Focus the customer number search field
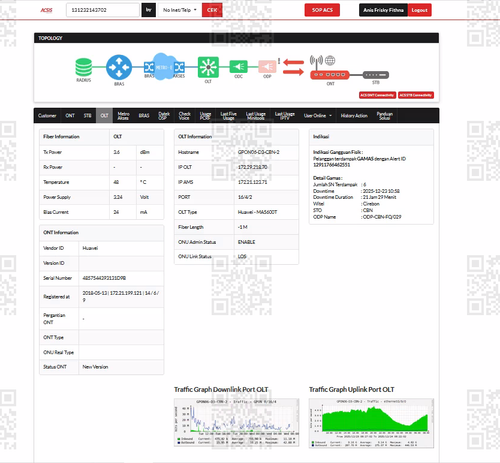Screen dimensions: 500x463 pos(103,10)
